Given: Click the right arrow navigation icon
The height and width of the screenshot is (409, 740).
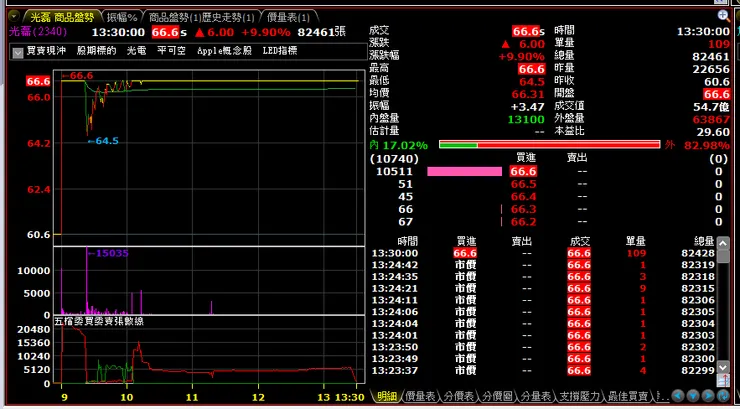Looking at the screenshot, I should [x=708, y=395].
